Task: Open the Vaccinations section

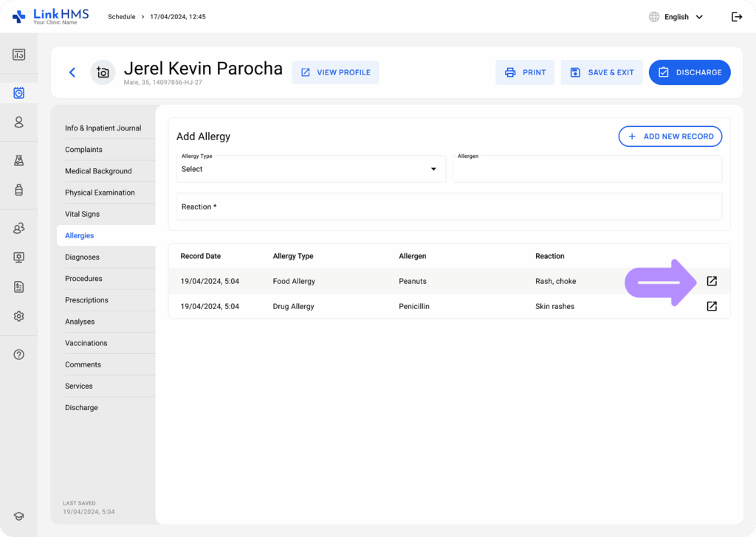Action: [x=86, y=343]
